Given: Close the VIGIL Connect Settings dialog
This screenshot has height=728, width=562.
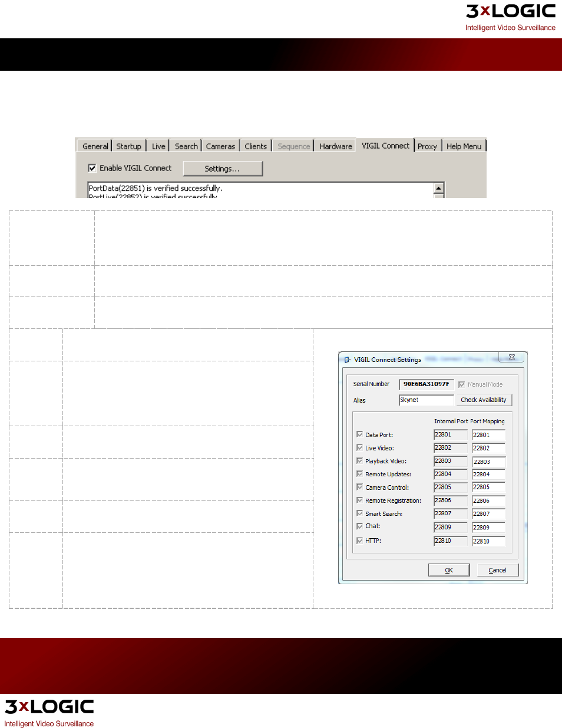Looking at the screenshot, I should tap(512, 357).
